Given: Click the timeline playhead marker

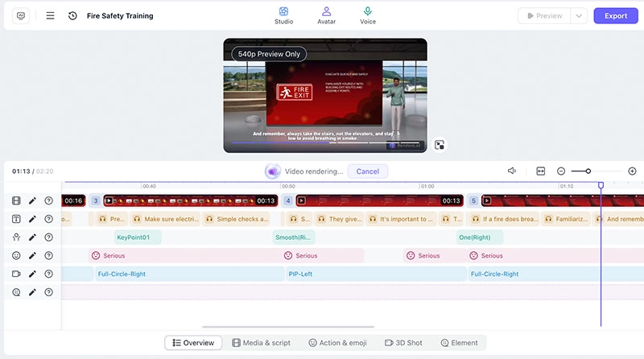Looking at the screenshot, I should pos(601,185).
